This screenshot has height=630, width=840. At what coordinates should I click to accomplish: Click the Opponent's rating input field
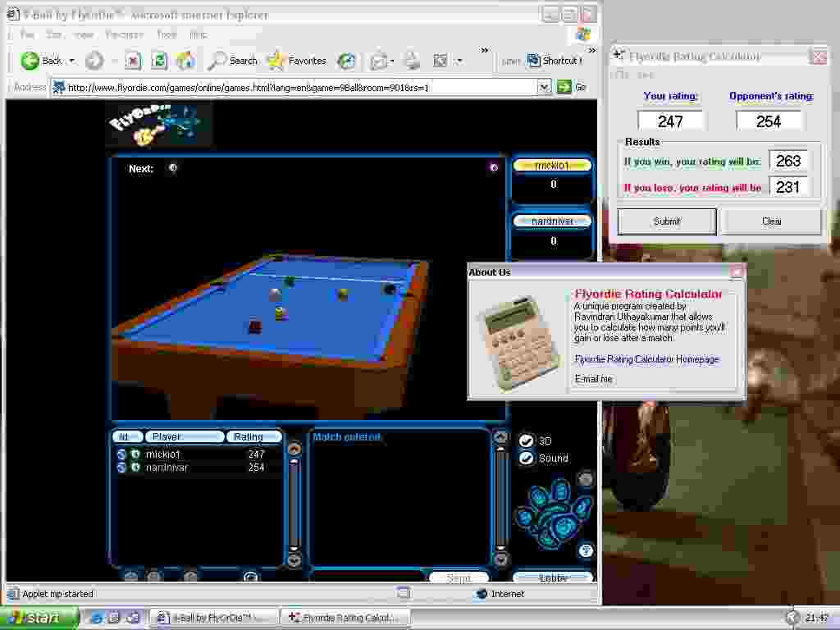[x=768, y=121]
